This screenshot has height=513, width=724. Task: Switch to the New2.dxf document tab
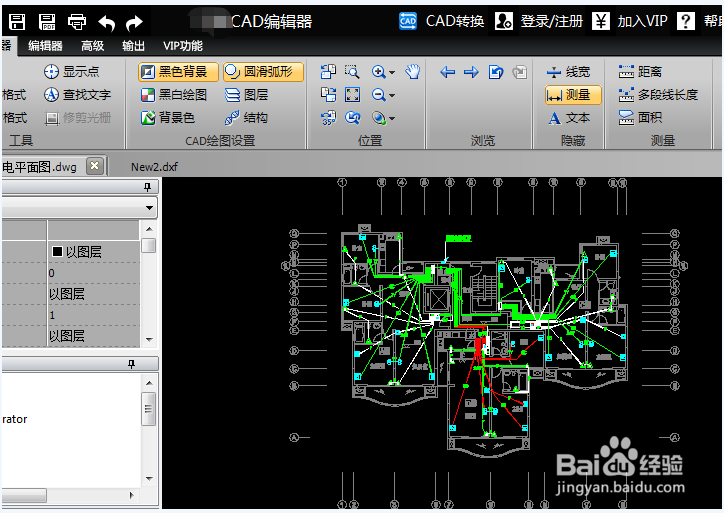point(154,167)
